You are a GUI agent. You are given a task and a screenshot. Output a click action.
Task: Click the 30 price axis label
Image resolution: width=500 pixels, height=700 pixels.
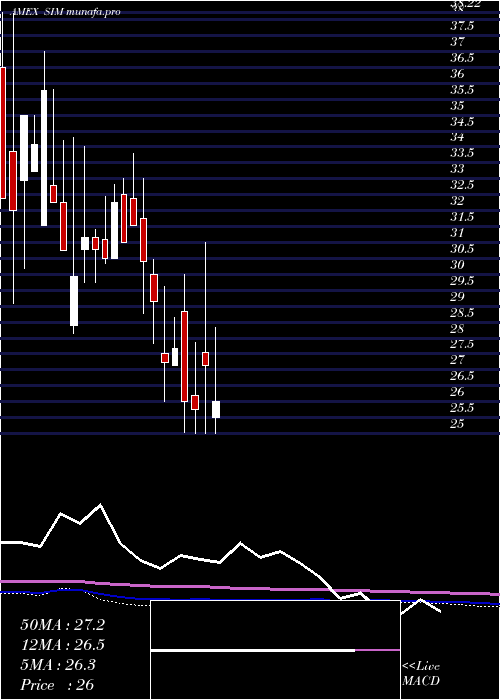click(x=458, y=265)
